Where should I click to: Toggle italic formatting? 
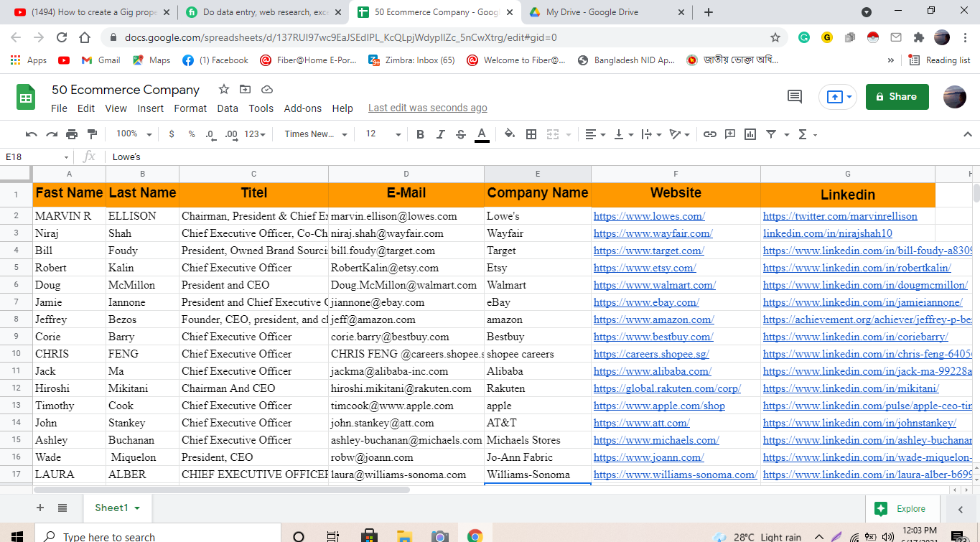(x=440, y=134)
